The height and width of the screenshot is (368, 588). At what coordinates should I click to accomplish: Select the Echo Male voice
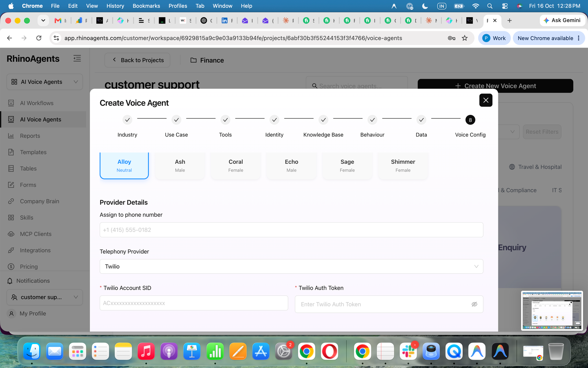coord(291,166)
